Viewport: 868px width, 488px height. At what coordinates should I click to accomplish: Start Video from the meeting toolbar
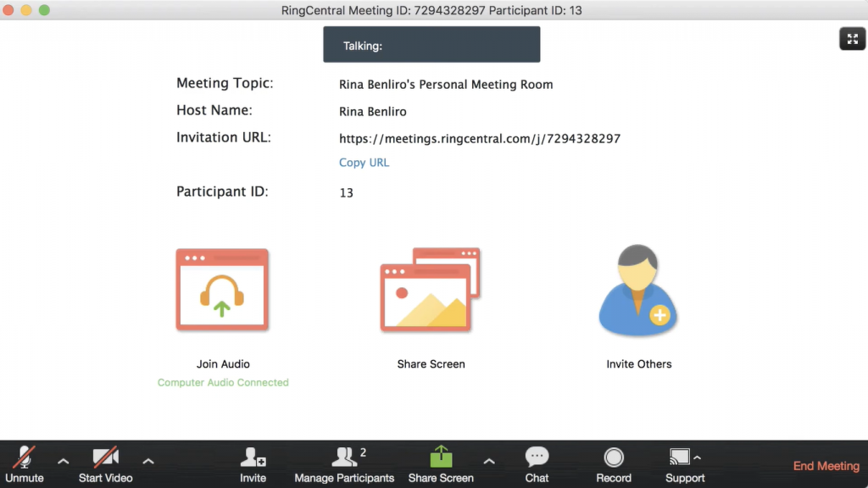tap(105, 465)
